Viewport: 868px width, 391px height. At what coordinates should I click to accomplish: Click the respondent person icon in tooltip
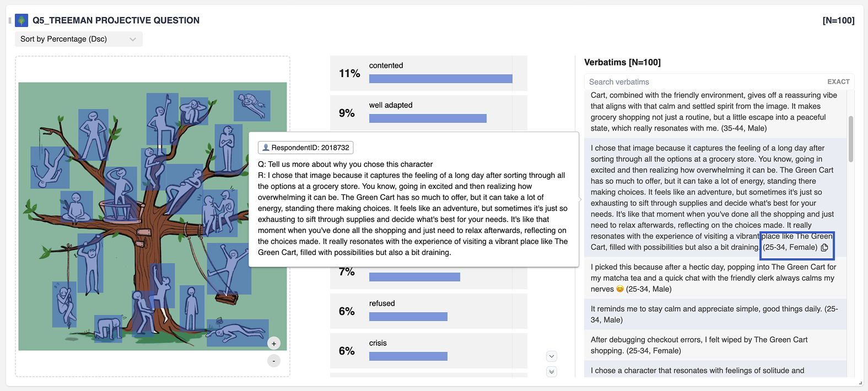click(x=266, y=148)
